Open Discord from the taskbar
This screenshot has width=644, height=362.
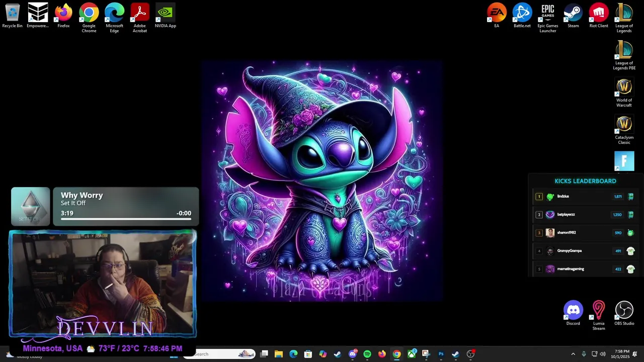click(x=353, y=354)
